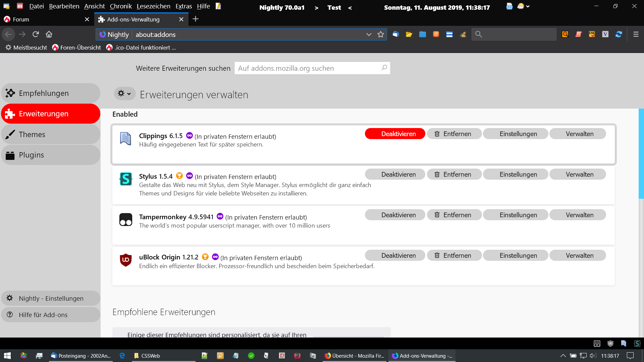Click the home button in navigation bar
The width and height of the screenshot is (644, 362).
49,34
